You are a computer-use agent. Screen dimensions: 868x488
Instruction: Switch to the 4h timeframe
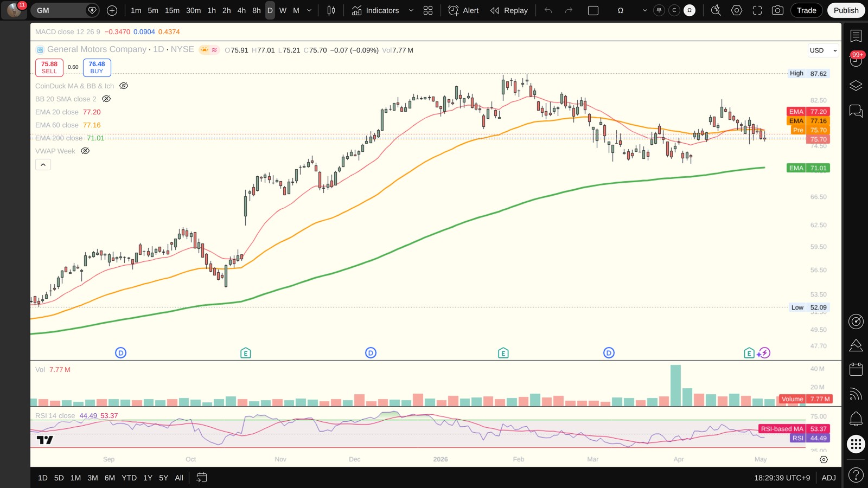point(241,10)
